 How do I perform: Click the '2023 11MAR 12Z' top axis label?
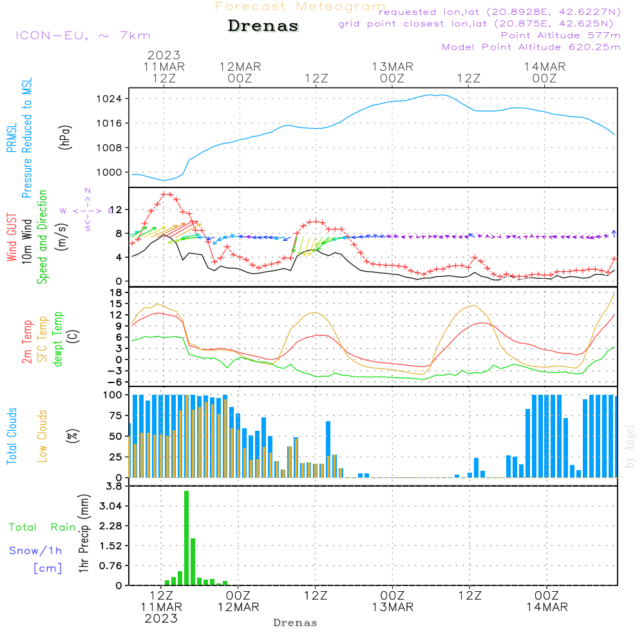[x=164, y=66]
